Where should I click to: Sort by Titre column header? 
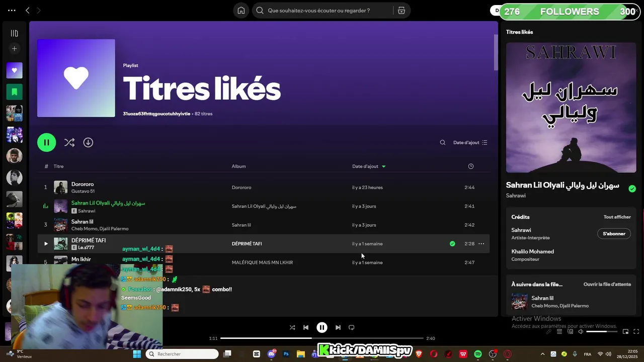click(58, 166)
